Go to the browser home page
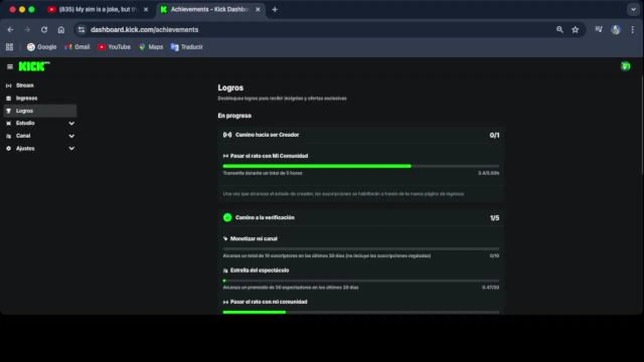 [x=61, y=30]
